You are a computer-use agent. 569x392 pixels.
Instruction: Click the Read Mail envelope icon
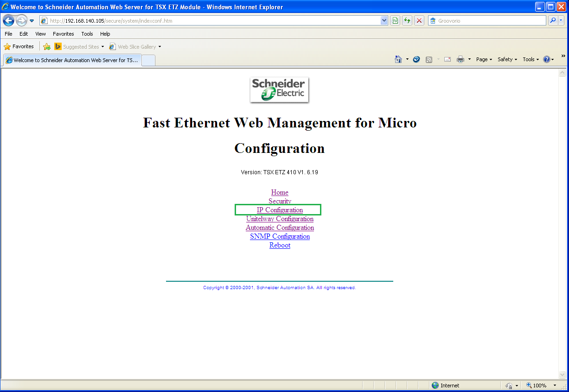(x=448, y=59)
